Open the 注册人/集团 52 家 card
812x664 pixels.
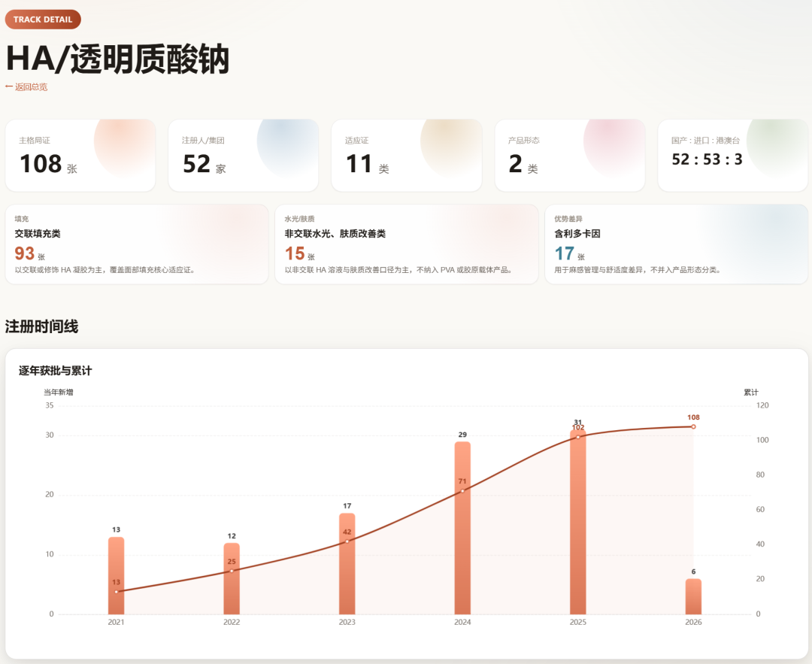coord(244,156)
